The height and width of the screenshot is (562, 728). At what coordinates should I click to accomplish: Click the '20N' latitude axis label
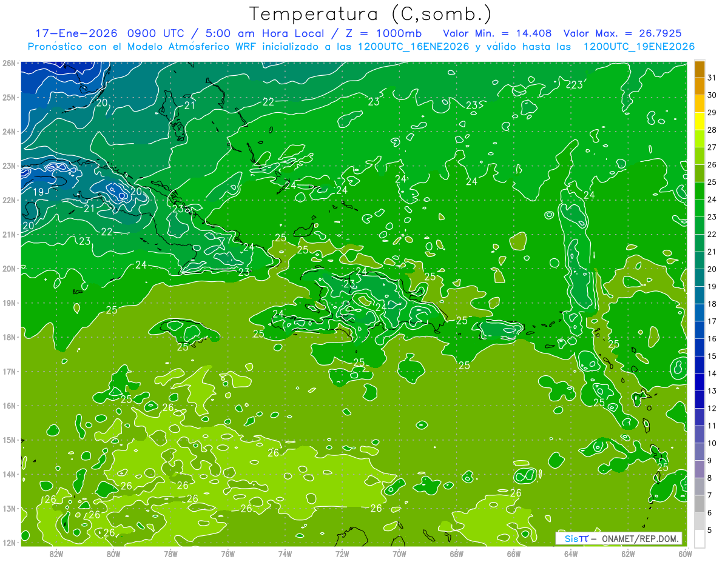[8, 269]
